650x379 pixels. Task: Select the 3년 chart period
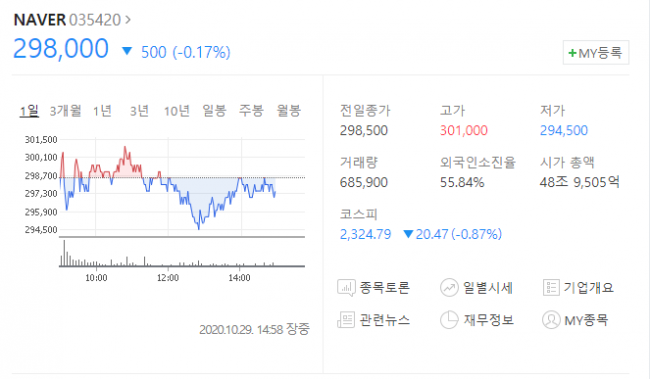click(x=139, y=111)
